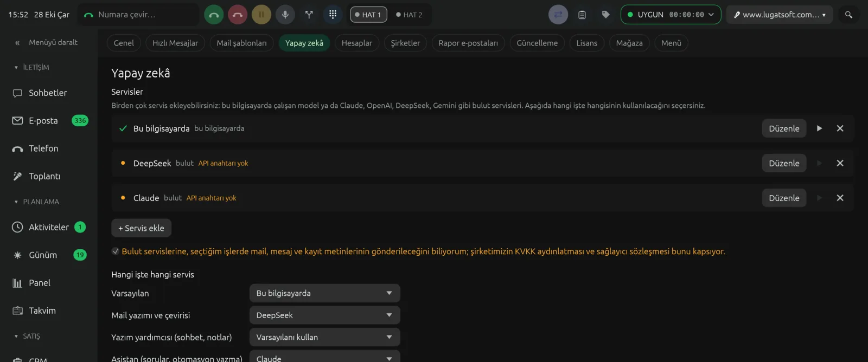The height and width of the screenshot is (362, 868).
Task: Select the Yapay zekâ tab
Action: (x=304, y=43)
